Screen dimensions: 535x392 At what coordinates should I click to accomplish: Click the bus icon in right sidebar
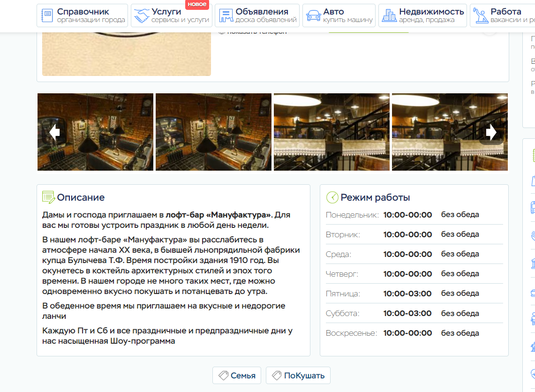point(533,207)
